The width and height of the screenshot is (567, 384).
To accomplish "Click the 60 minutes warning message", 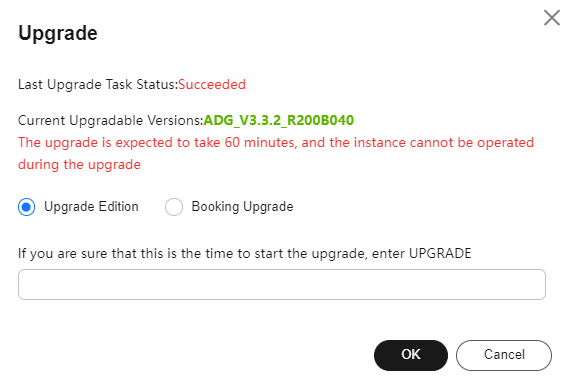I will 276,153.
